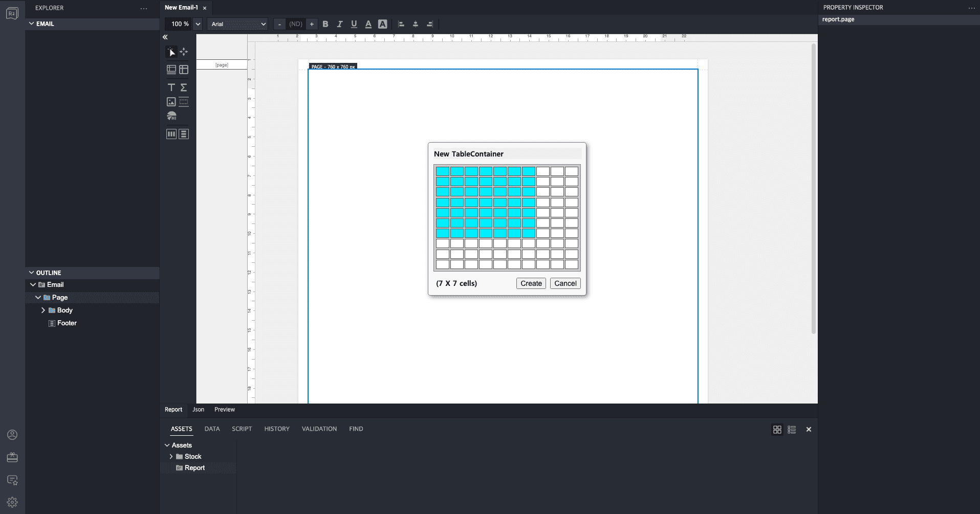Collapse the Assets tree root
980x514 pixels.
[167, 445]
